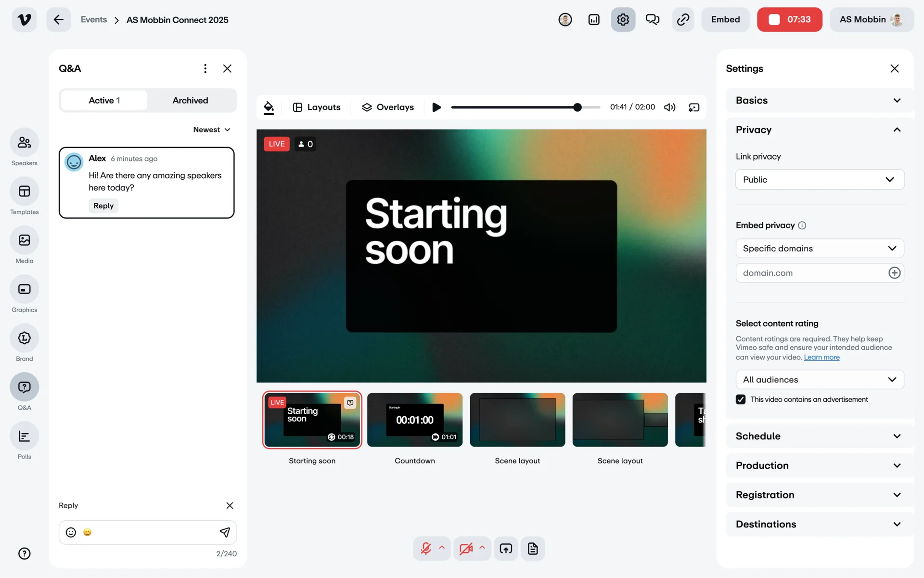Copy event link via chain icon
This screenshot has height=578, width=924.
tap(683, 20)
